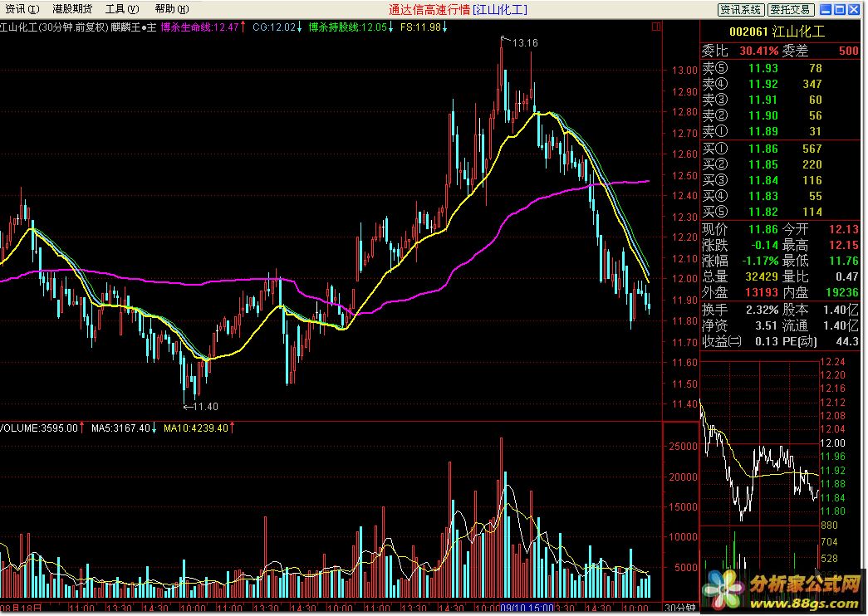Click the 最高 12.15 field
Screen dimensions: 868x616
(820, 245)
